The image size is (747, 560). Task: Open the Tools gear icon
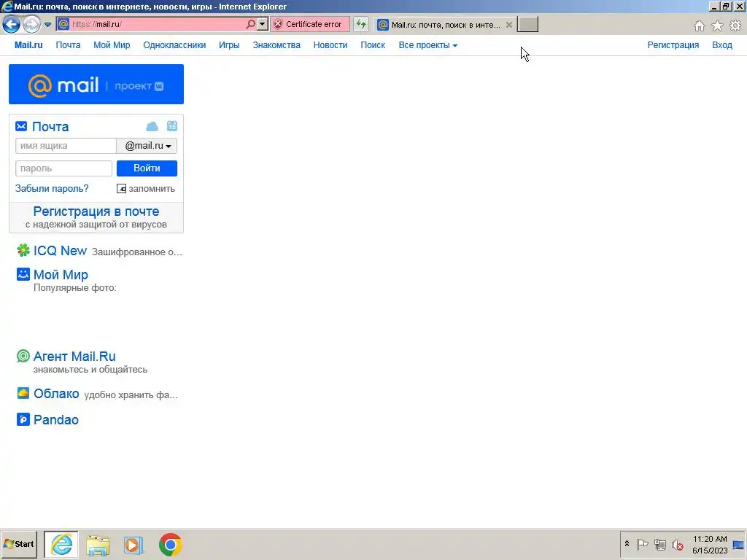coord(735,26)
